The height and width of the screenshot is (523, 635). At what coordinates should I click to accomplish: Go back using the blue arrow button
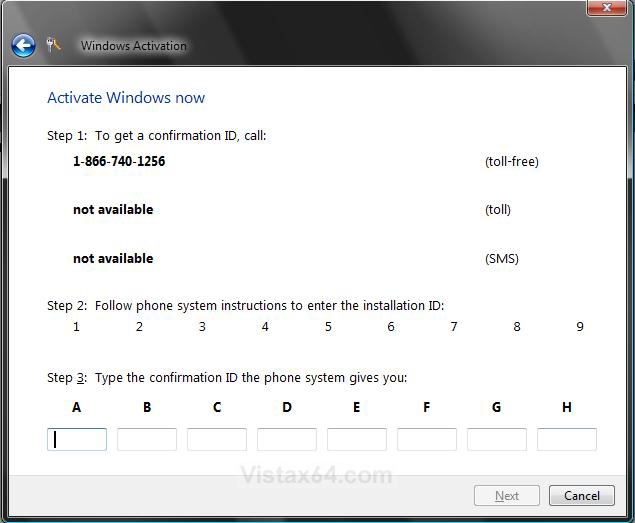[23, 45]
